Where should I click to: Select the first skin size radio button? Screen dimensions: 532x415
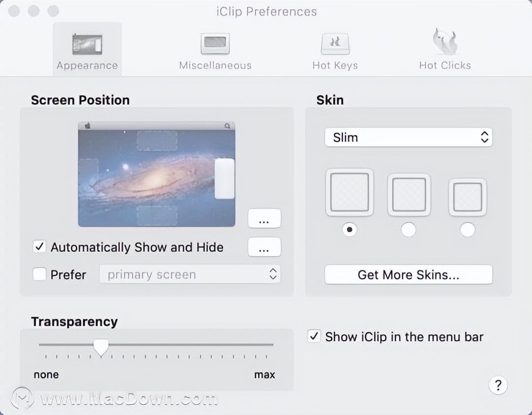350,229
